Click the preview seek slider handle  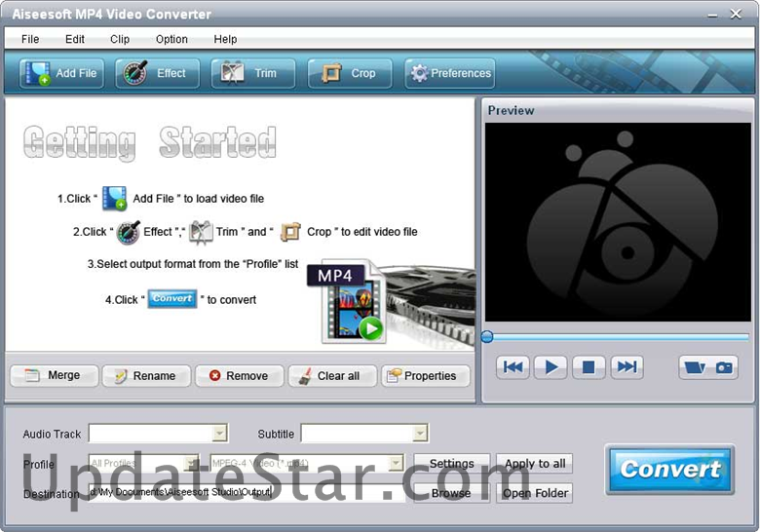coord(487,337)
